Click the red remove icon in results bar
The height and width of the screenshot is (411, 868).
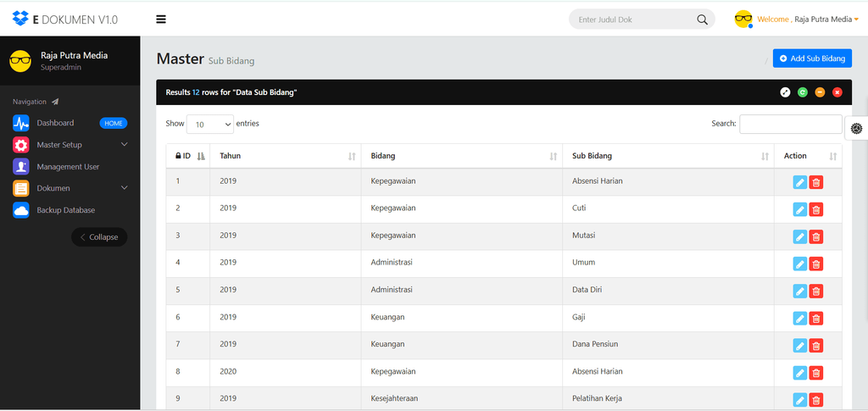837,92
